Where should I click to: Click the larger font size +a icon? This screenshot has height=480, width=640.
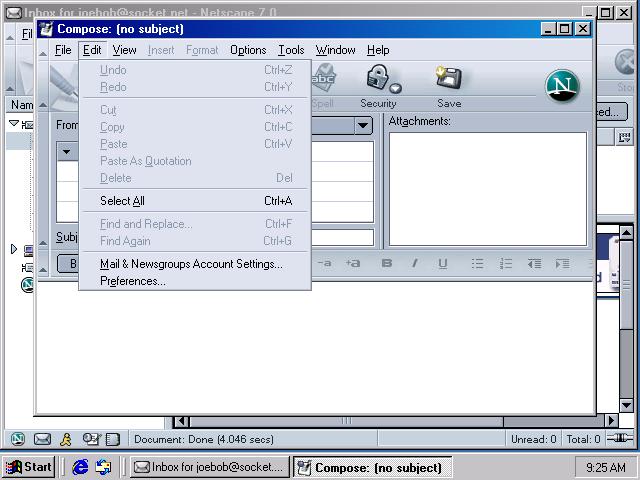[353, 263]
